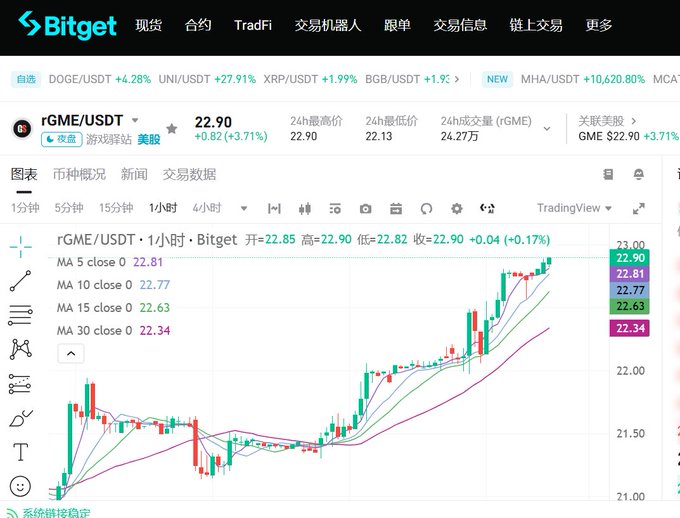Select the crosshair cursor tool
680x518 pixels.
coord(20,247)
